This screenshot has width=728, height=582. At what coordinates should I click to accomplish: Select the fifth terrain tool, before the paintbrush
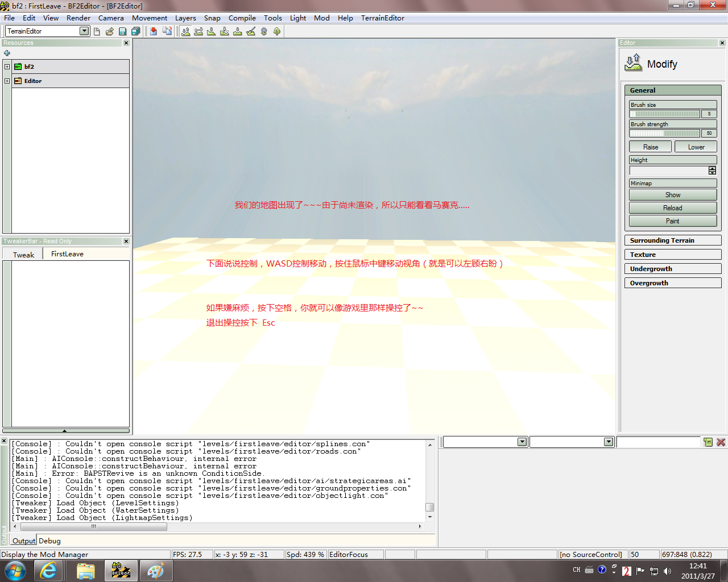238,31
